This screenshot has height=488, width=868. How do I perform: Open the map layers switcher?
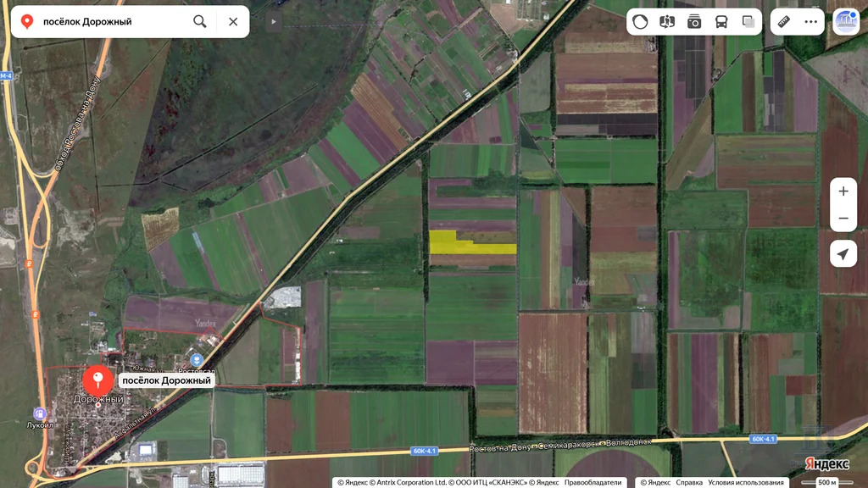pyautogui.click(x=748, y=22)
